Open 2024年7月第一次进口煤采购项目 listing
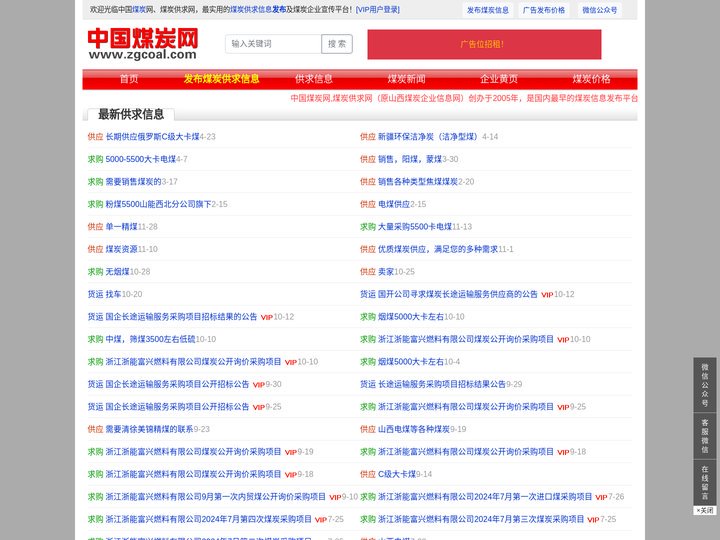720x540 pixels. [485, 497]
